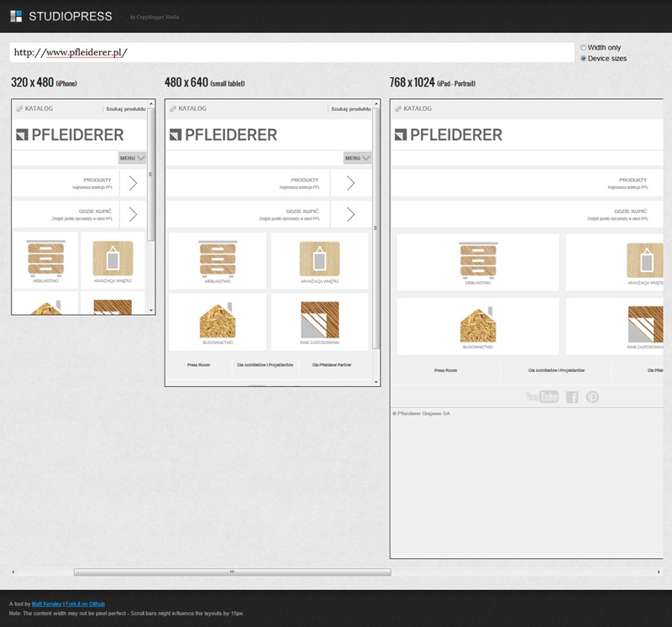Open Meblarstwo drawer icon in iPhone preview

pyautogui.click(x=46, y=259)
